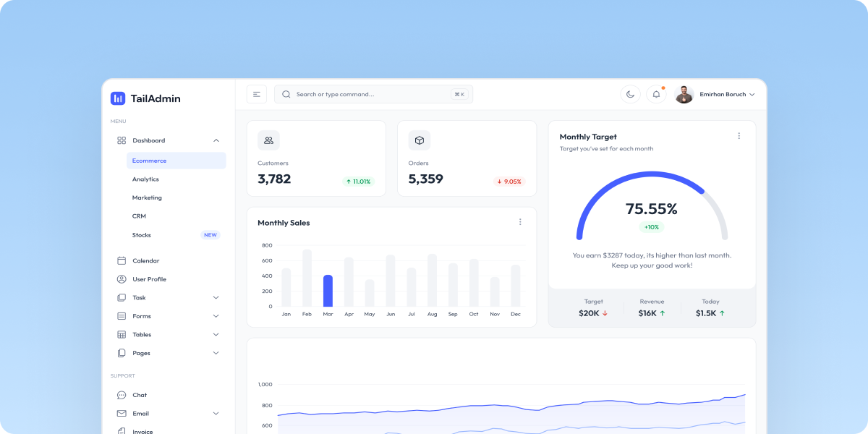Toggle the sidebar with the hamburger button
The image size is (868, 434).
256,94
